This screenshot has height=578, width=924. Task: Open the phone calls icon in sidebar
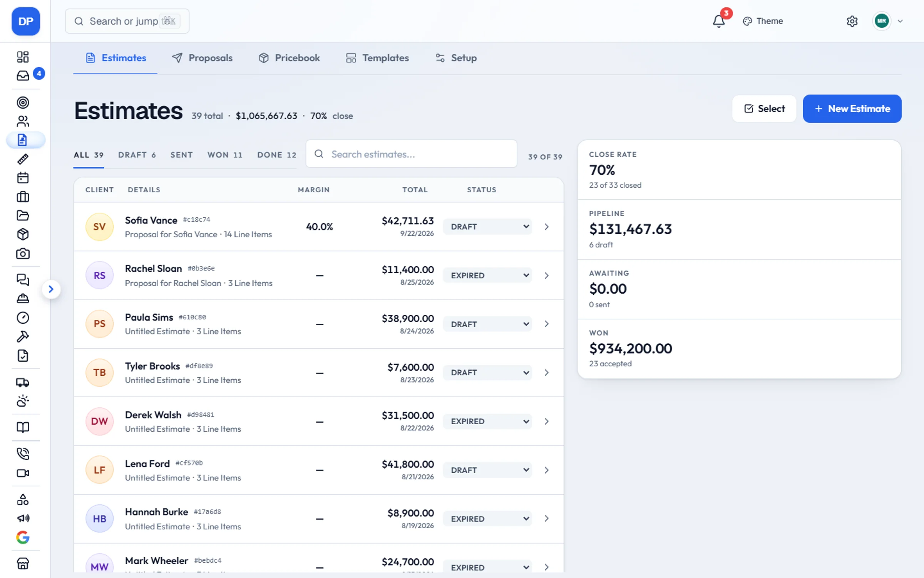pyautogui.click(x=23, y=454)
